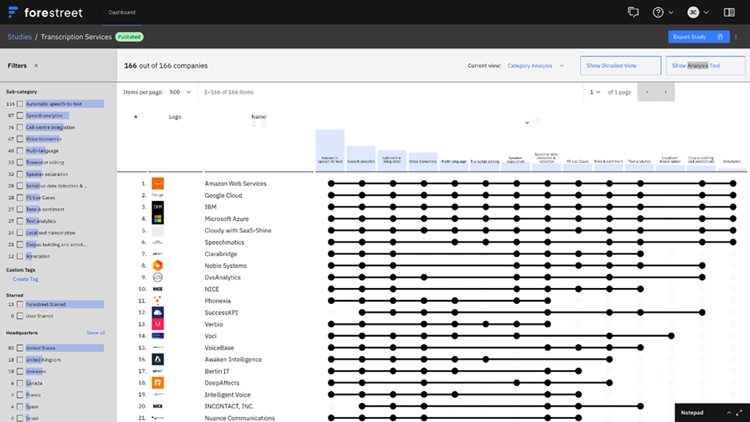Screen dimensions: 750x422
Task: Click the Verbio logo
Action: [x=157, y=324]
